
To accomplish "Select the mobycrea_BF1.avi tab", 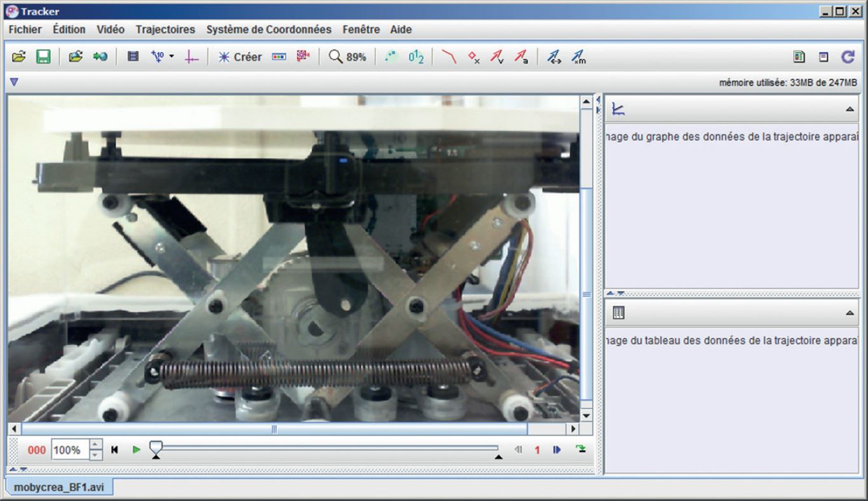I will tap(59, 488).
